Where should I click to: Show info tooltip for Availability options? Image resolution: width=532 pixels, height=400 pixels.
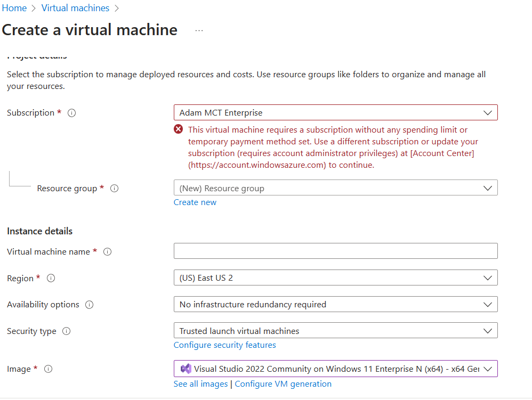[x=89, y=305]
